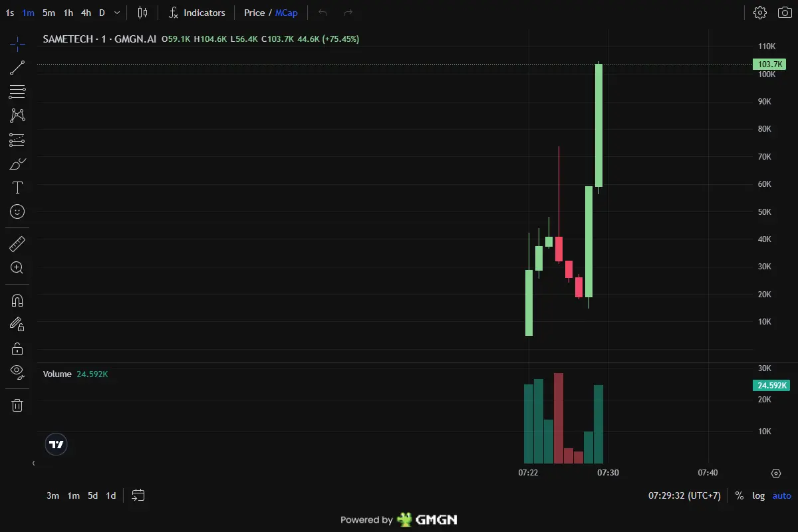Click the Volume indicator label
The height and width of the screenshot is (532, 798).
pos(57,374)
